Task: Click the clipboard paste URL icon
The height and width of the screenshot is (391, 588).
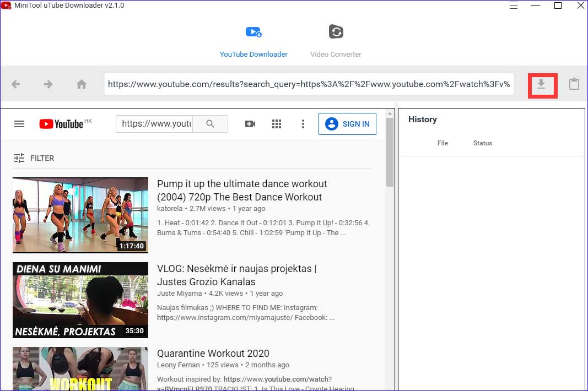Action: tap(574, 84)
